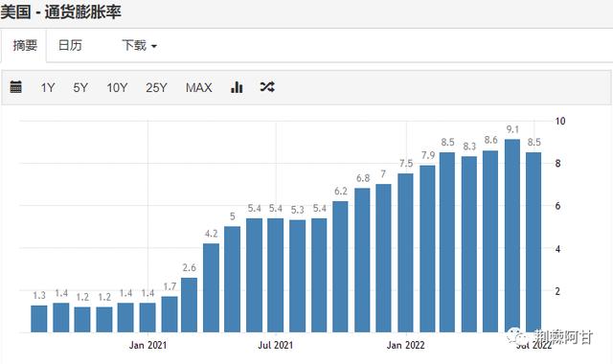This screenshot has width=613, height=364.
Task: Set chart range to 1Y
Action: click(x=48, y=87)
